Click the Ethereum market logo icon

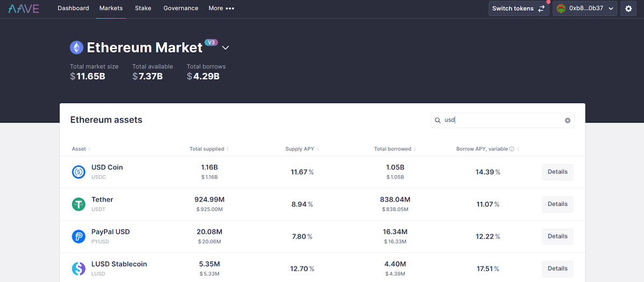pos(77,48)
